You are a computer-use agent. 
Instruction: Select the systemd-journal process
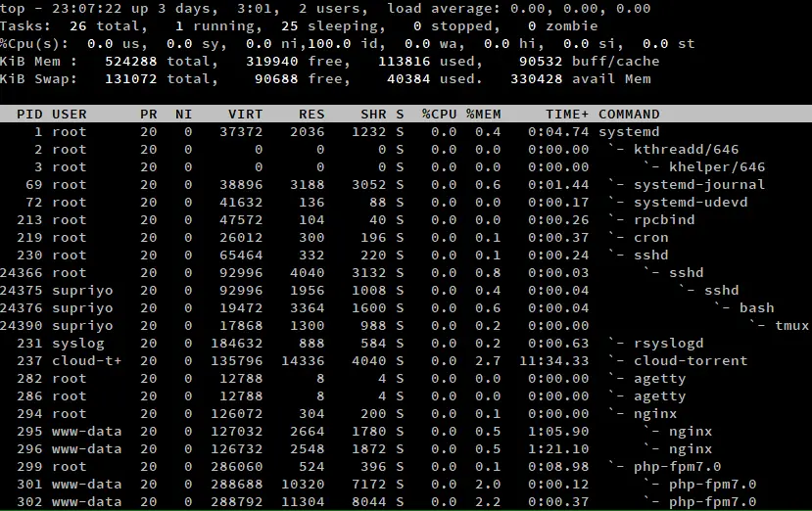pyautogui.click(x=406, y=185)
